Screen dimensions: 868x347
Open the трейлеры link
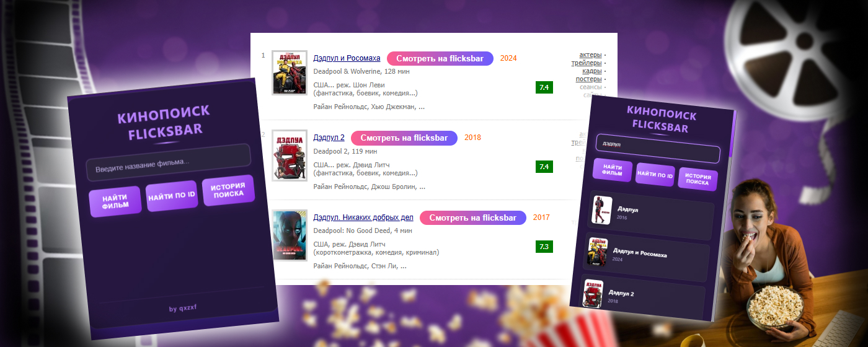point(586,63)
